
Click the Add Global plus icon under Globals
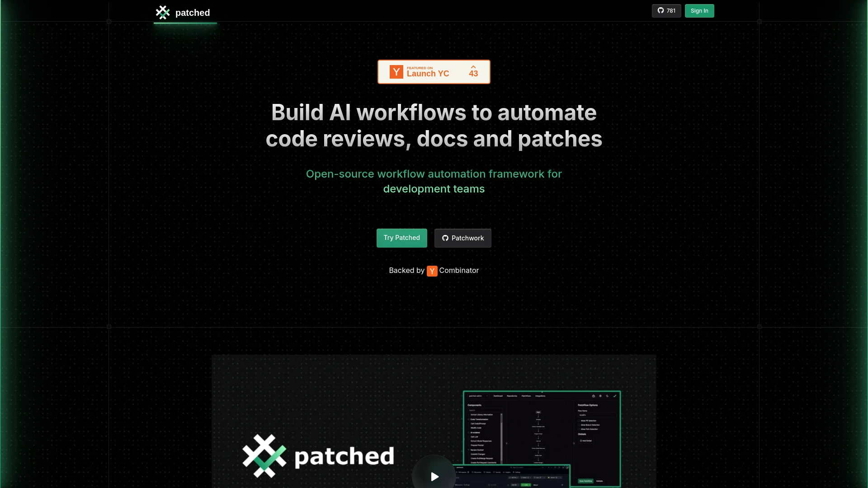581,441
